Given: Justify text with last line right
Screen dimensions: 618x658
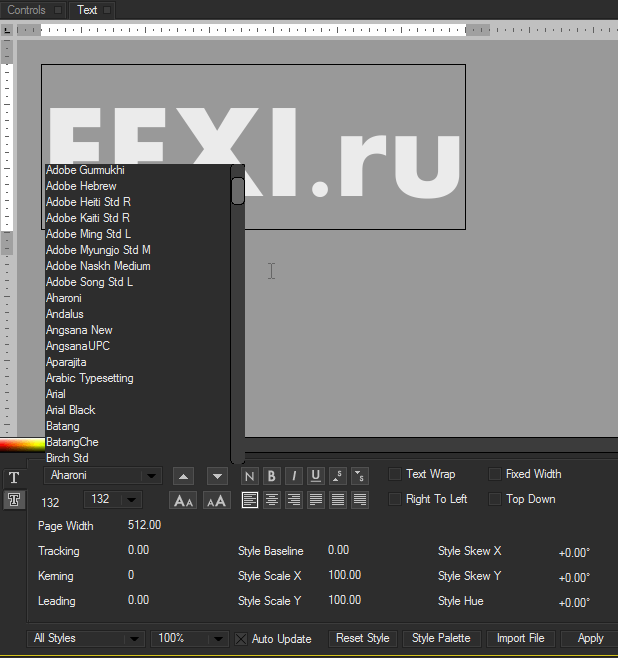Looking at the screenshot, I should (x=360, y=500).
